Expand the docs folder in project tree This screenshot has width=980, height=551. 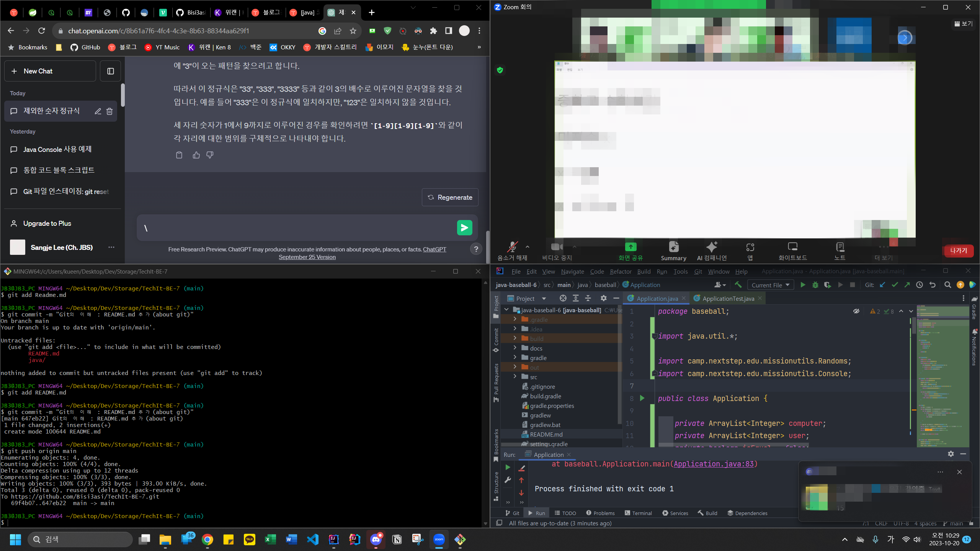[x=515, y=348]
